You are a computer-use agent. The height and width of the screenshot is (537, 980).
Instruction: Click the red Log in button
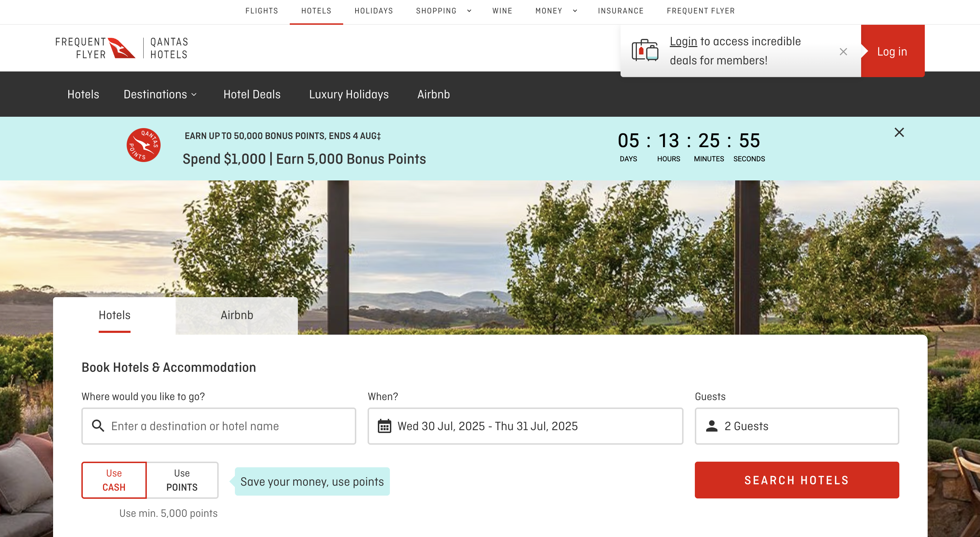click(x=893, y=51)
